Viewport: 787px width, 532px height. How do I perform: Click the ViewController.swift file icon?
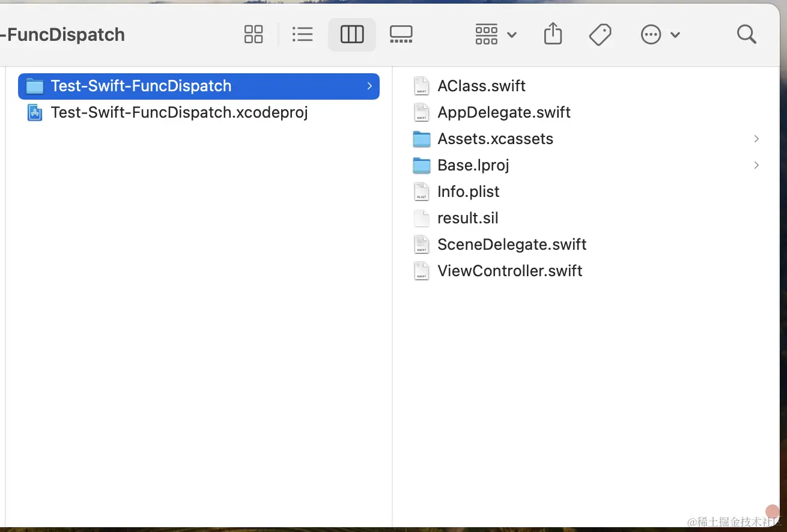point(422,271)
